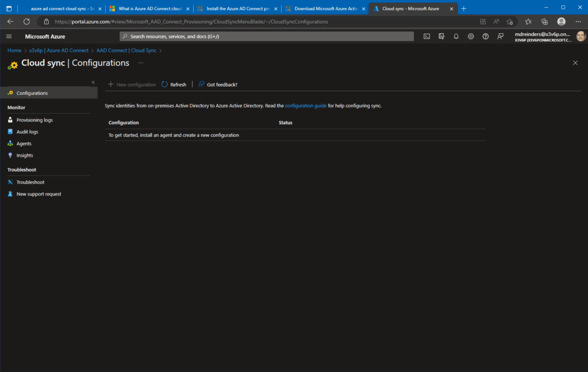Open the signed-in account avatar
This screenshot has width=588, height=372.
click(581, 36)
